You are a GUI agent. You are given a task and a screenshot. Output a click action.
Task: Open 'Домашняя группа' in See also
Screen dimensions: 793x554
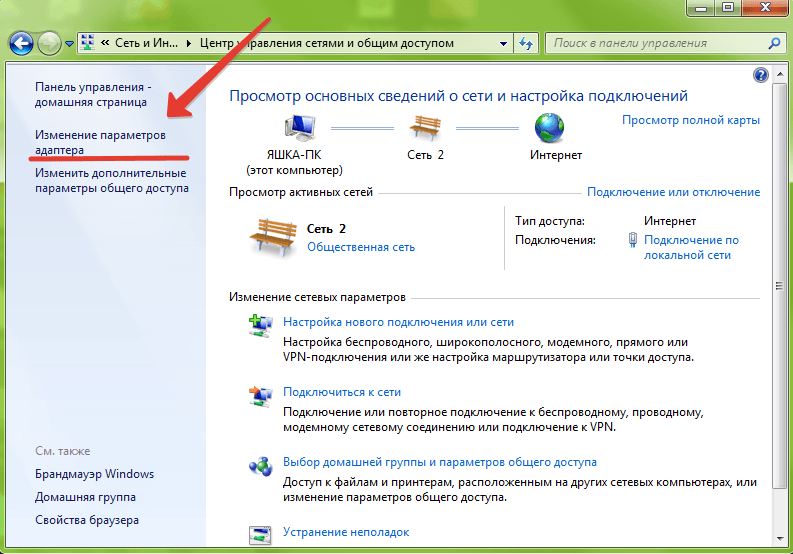[x=85, y=497]
